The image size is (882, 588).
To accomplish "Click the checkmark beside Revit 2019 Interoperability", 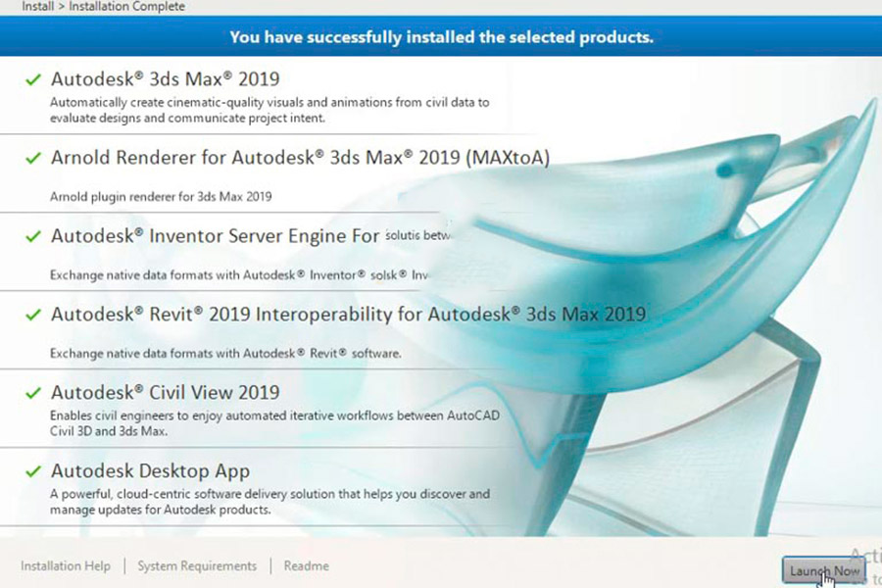I will tap(33, 315).
